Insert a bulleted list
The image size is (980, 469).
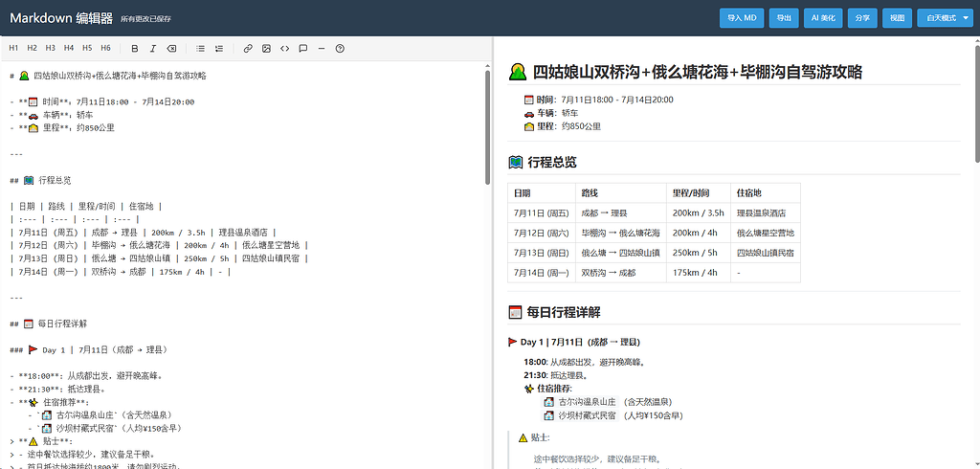pos(201,48)
